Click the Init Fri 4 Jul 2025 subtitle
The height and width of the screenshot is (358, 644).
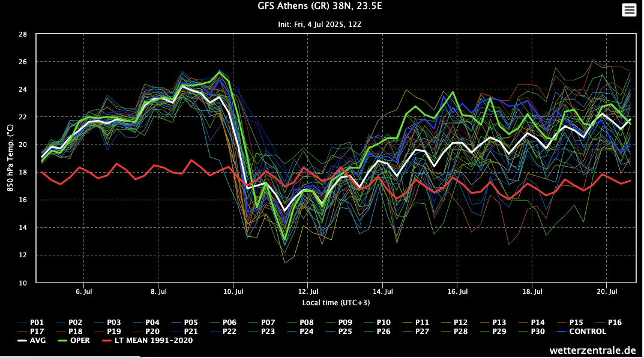coord(319,25)
